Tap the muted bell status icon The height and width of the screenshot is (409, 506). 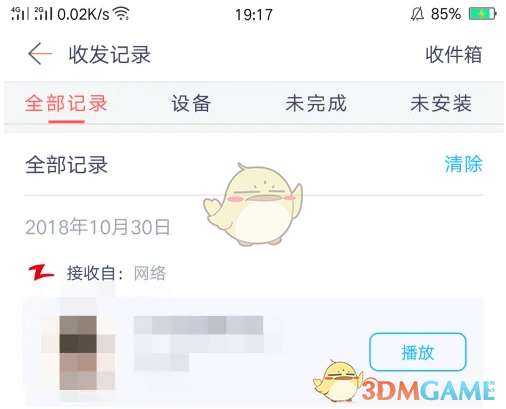click(417, 14)
